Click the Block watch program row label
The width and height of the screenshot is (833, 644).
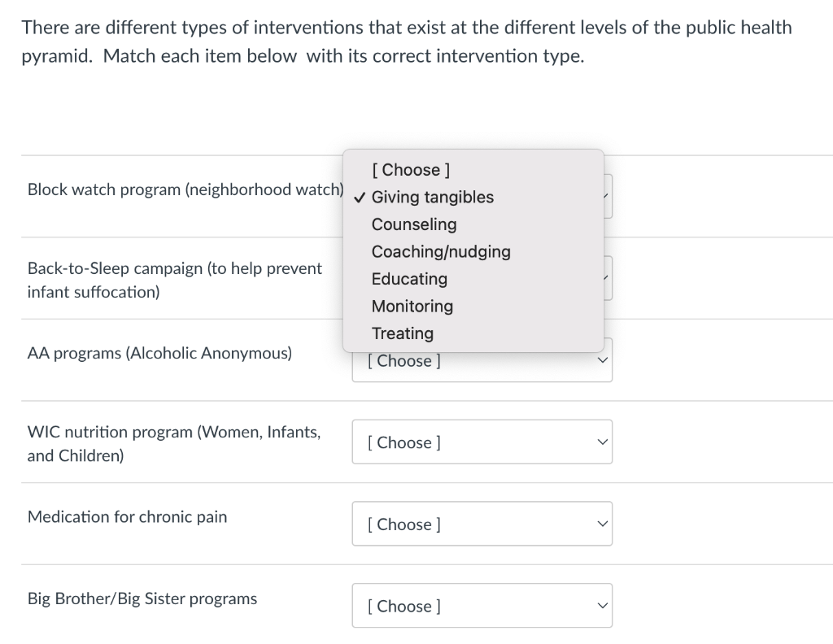[x=184, y=189]
